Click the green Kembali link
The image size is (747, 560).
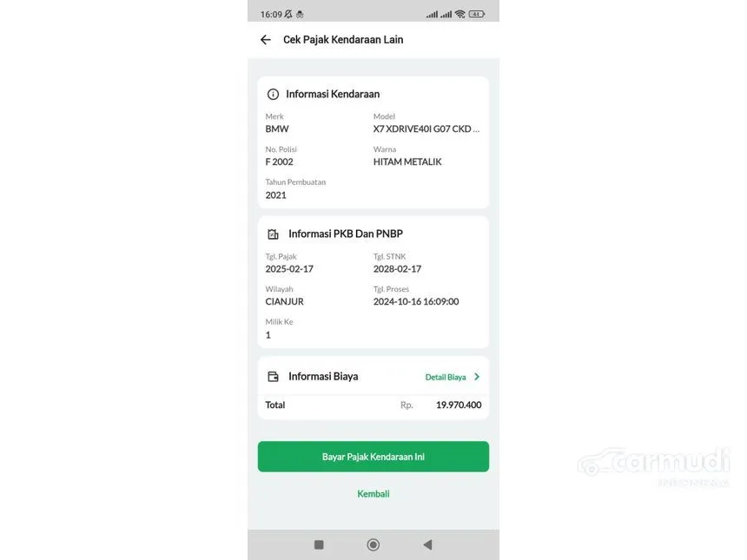pos(373,494)
